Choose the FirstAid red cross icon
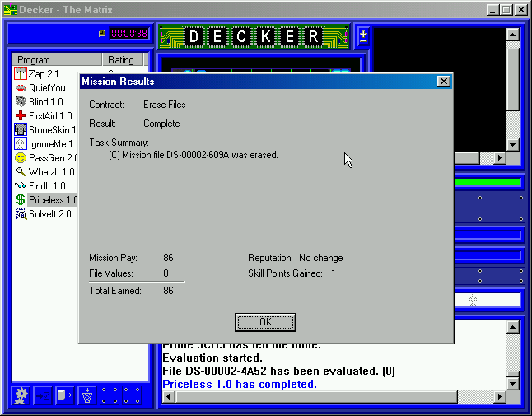Screen dimensions: 532x416 click(x=21, y=115)
